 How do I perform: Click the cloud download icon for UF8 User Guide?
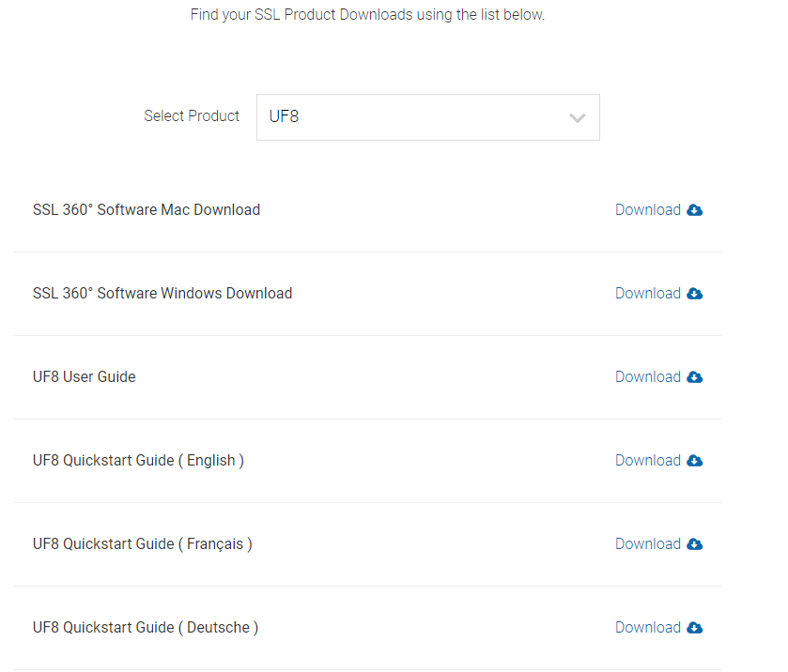[694, 376]
